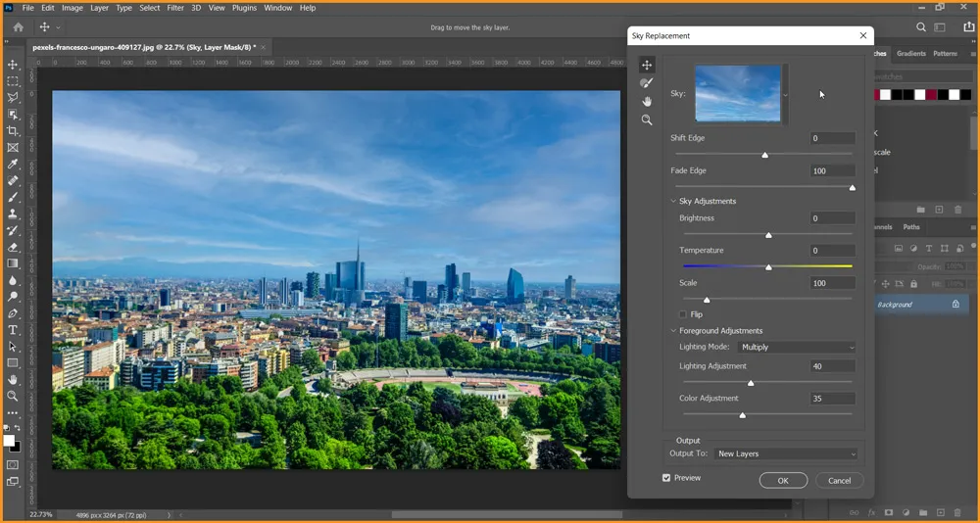Screen dimensions: 980x523
Task: Collapse the Foreground Adjustments section
Action: click(x=673, y=330)
